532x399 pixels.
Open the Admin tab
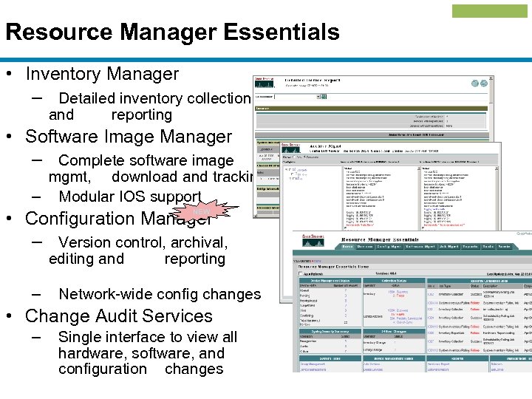point(504,247)
